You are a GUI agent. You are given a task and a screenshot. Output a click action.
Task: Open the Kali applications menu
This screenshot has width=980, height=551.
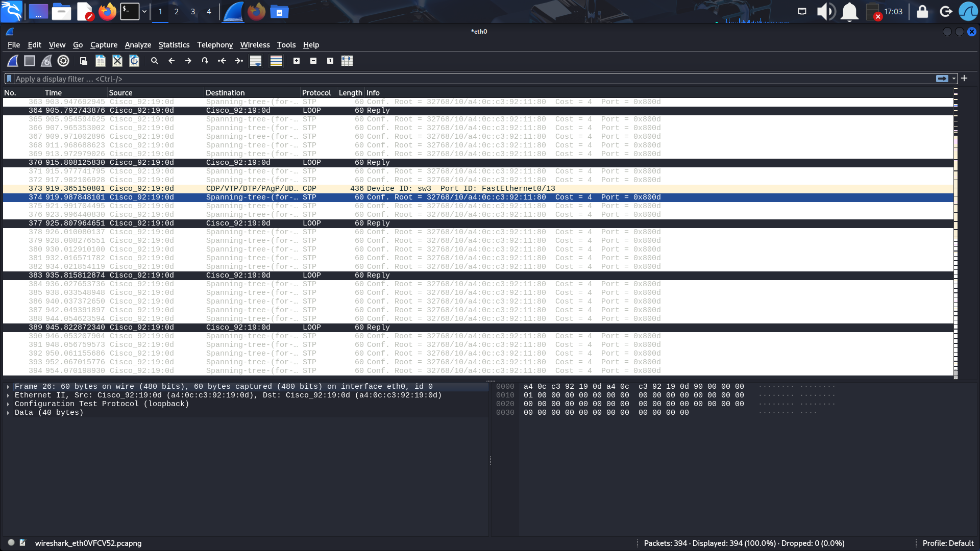11,11
